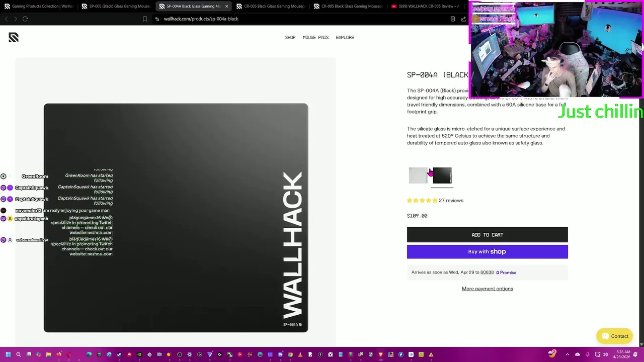Switch to SP-005 (Black) Glass Gaming Mousepad tab
Screen dimensions: 644x362
(116, 6)
